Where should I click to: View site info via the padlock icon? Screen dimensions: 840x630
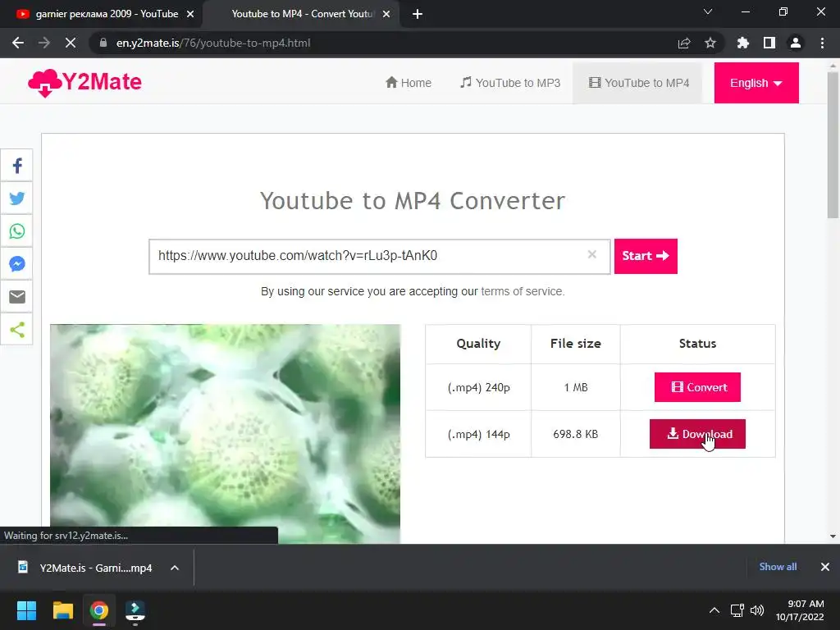[103, 43]
